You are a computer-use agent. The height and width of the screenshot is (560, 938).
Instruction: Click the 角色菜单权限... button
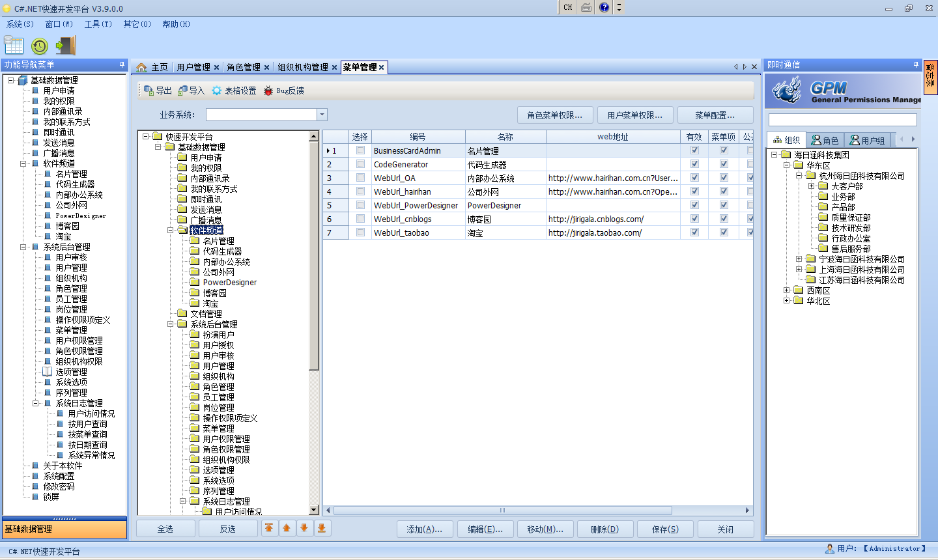click(x=555, y=115)
